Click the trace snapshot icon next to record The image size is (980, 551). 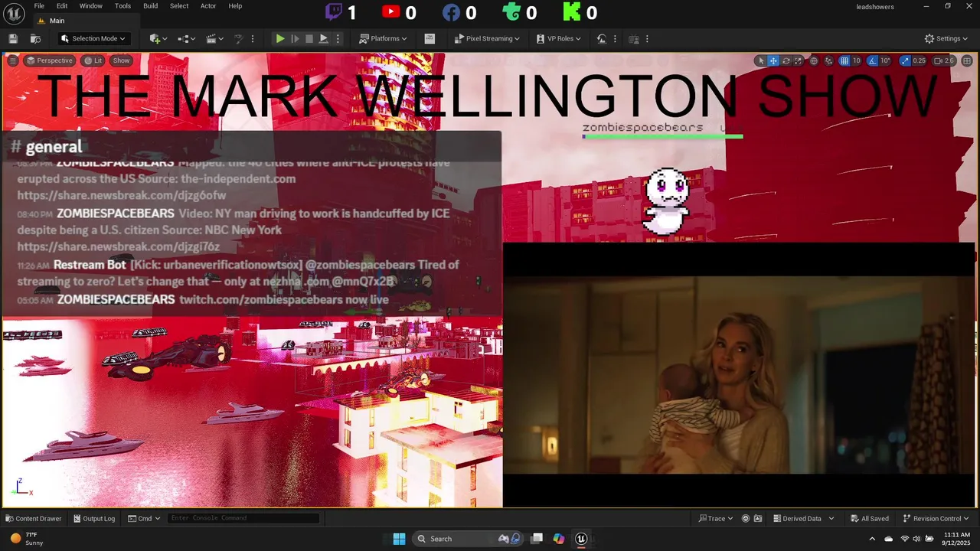point(758,518)
